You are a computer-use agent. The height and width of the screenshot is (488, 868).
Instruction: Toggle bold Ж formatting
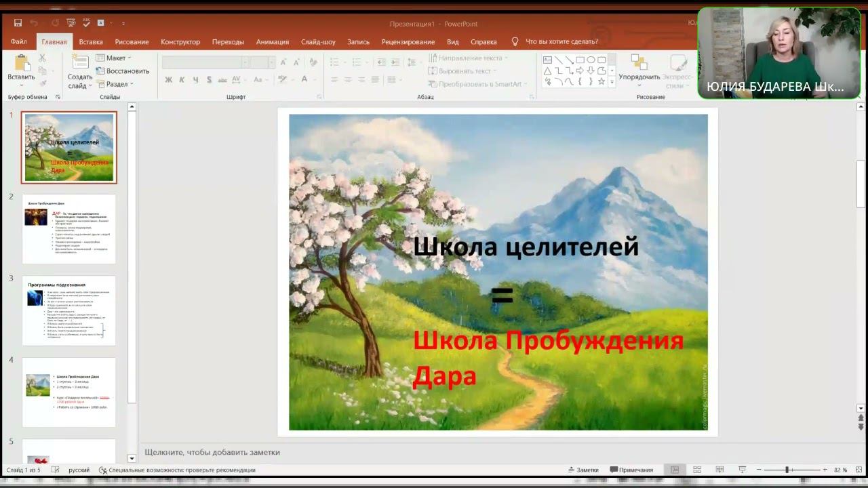[168, 79]
